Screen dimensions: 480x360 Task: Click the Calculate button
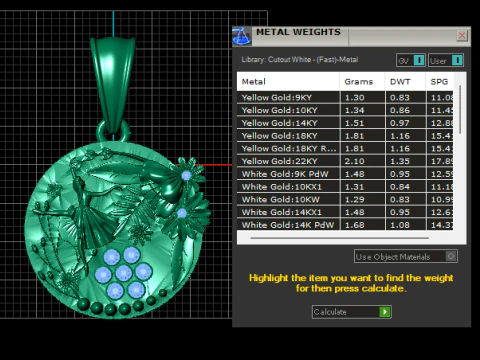point(351,312)
